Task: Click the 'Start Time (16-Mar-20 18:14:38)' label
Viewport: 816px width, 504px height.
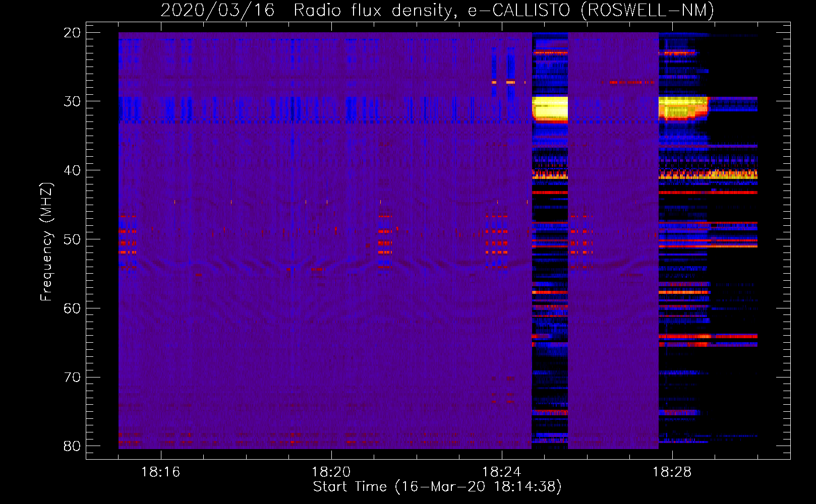Action: pos(437,486)
